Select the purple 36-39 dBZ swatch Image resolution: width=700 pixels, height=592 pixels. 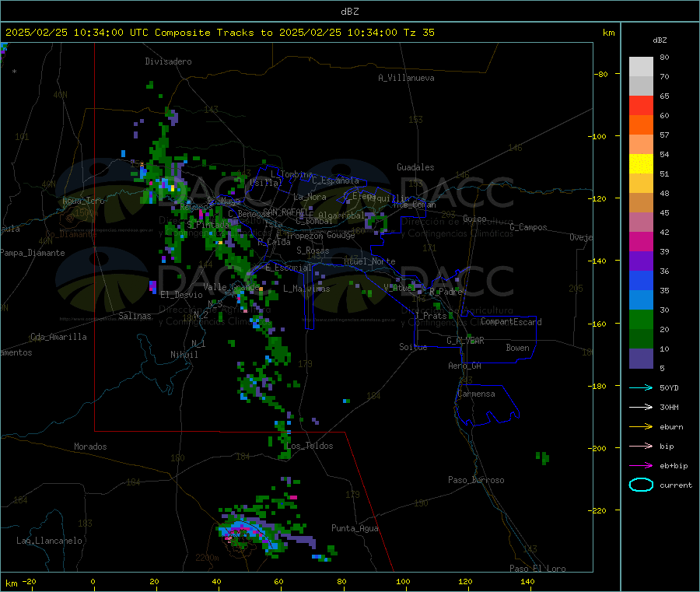(641, 261)
